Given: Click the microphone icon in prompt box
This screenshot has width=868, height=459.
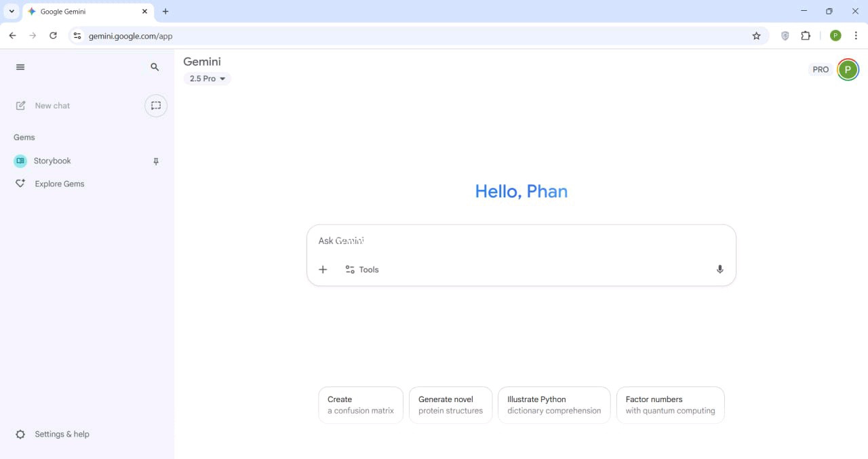Looking at the screenshot, I should [719, 269].
